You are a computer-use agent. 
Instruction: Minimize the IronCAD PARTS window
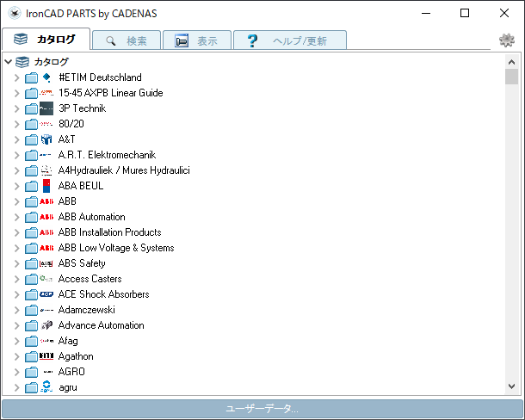click(426, 13)
